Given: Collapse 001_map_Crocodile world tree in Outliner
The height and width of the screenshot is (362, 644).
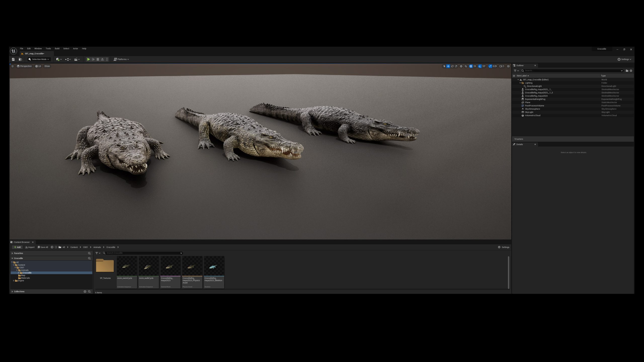Looking at the screenshot, I should click(518, 80).
